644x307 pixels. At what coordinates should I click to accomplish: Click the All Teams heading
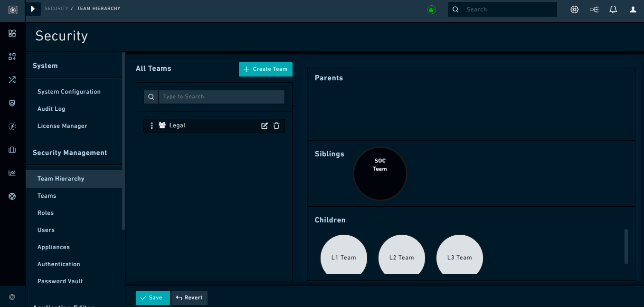[153, 68]
